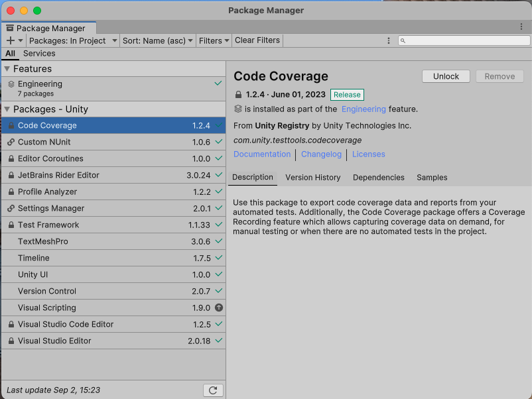Viewport: 532px width, 399px height.
Task: Click the lock icon beside Profile Analyzer
Action: coord(11,192)
